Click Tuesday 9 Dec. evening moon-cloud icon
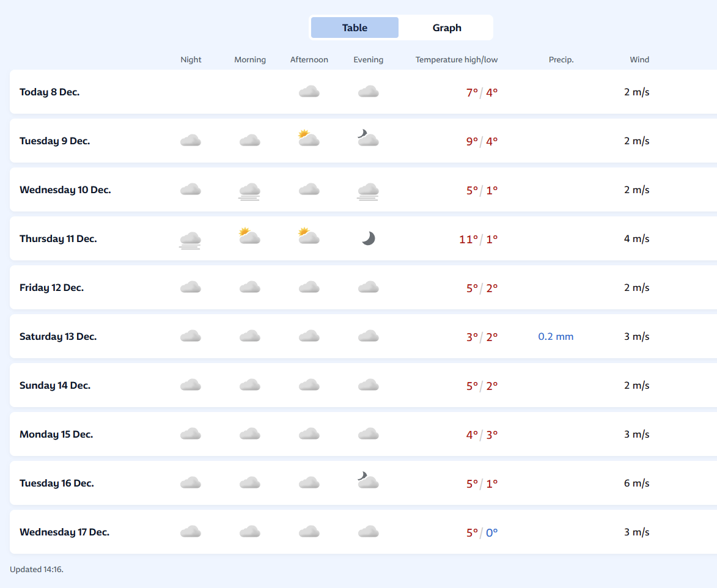The height and width of the screenshot is (588, 717). pos(368,139)
